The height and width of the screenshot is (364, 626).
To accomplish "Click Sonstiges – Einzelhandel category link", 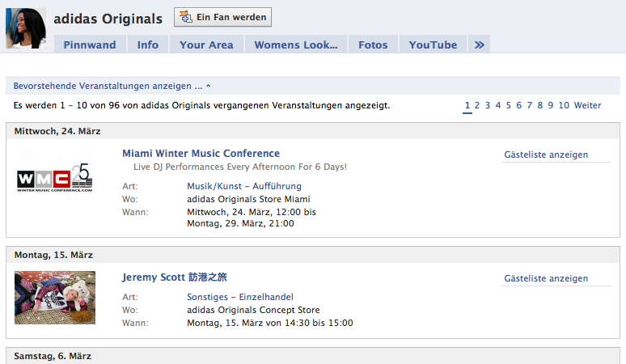I will click(x=240, y=297).
